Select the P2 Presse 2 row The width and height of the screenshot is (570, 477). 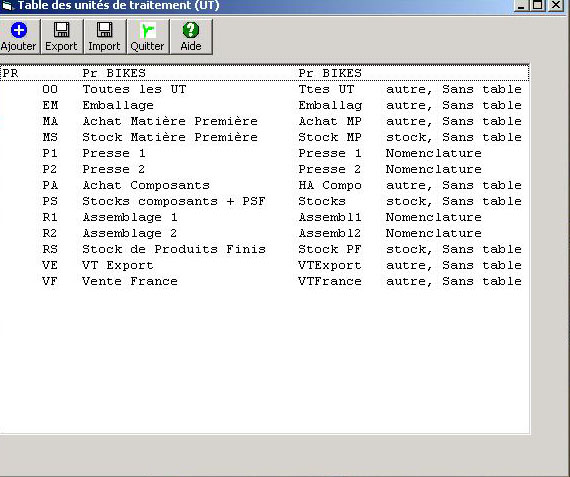(264, 169)
